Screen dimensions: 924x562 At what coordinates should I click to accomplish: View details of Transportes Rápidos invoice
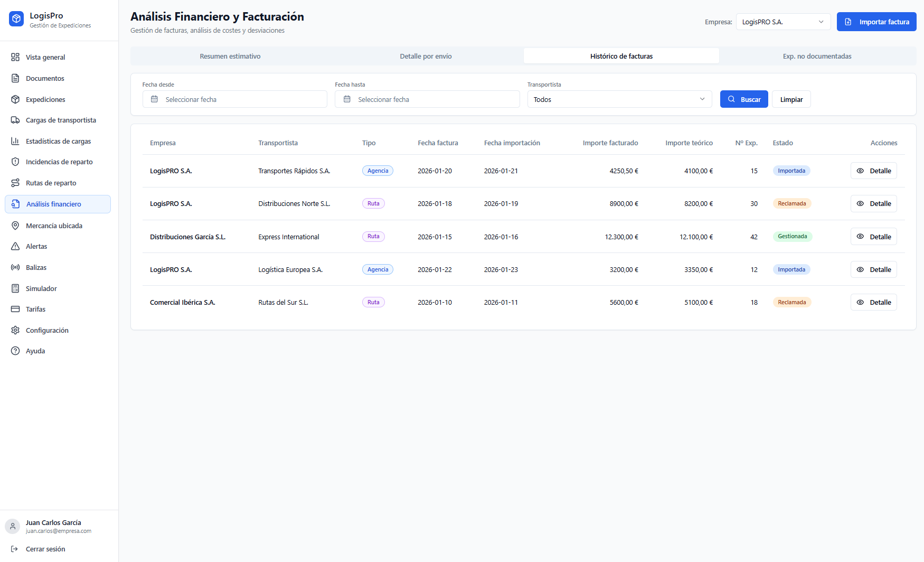[x=873, y=171]
